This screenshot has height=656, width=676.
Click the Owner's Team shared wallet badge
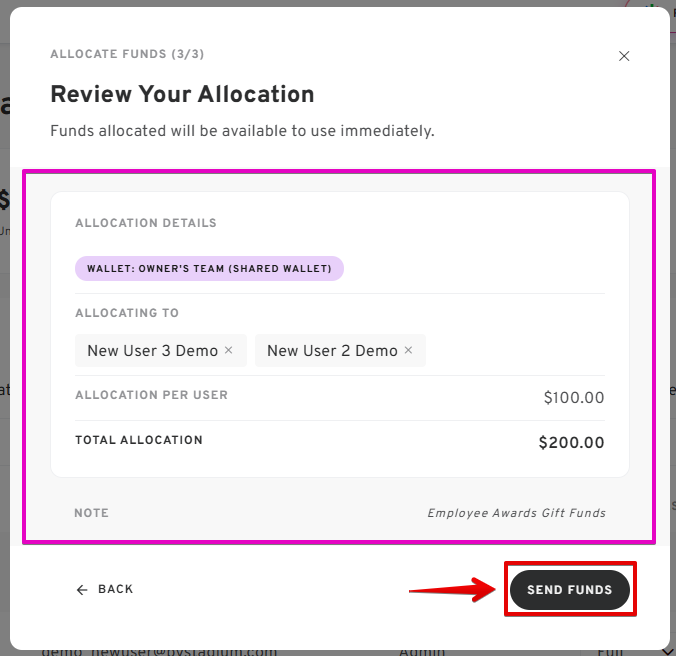coord(209,268)
